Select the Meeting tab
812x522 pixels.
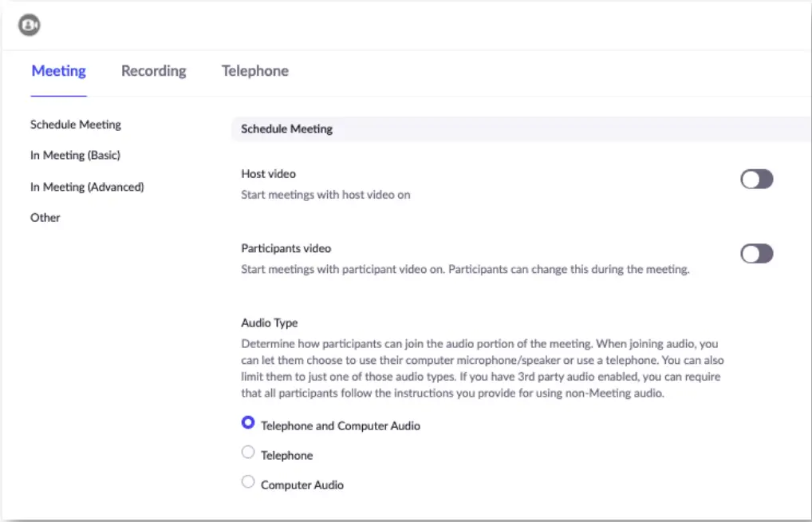tap(59, 71)
